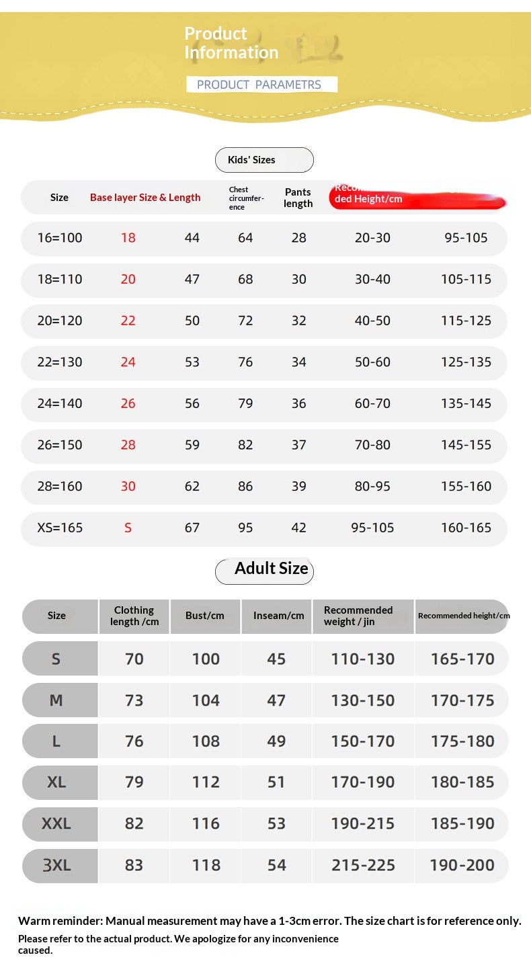Select the XXL adult size cell
Screen dimensions: 531x980
[x=56, y=823]
